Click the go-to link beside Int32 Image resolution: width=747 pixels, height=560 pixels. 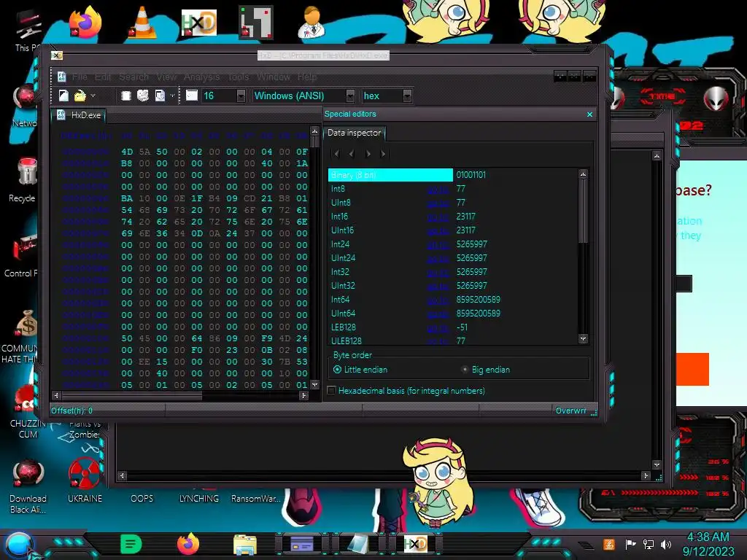click(438, 272)
